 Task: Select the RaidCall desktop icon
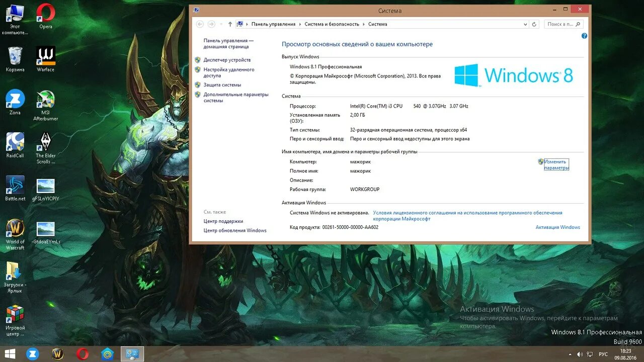15,145
